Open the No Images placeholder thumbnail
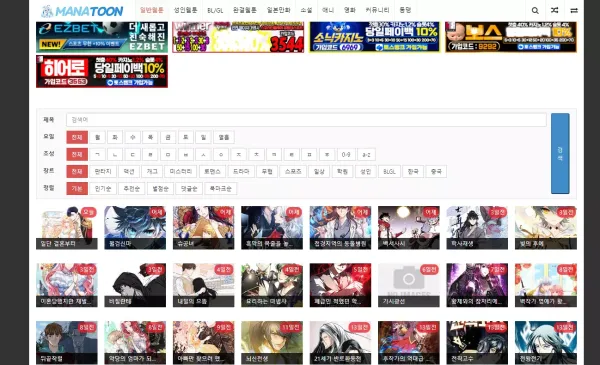 point(409,285)
